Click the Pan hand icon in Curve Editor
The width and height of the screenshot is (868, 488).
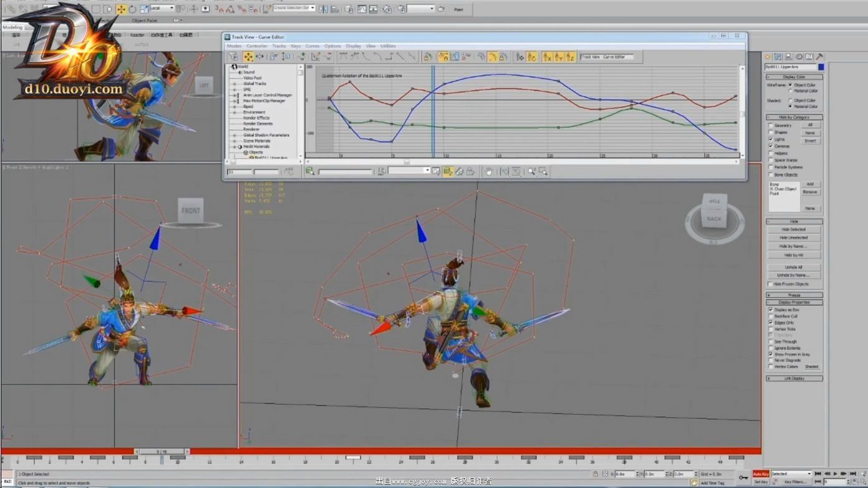coord(489,171)
